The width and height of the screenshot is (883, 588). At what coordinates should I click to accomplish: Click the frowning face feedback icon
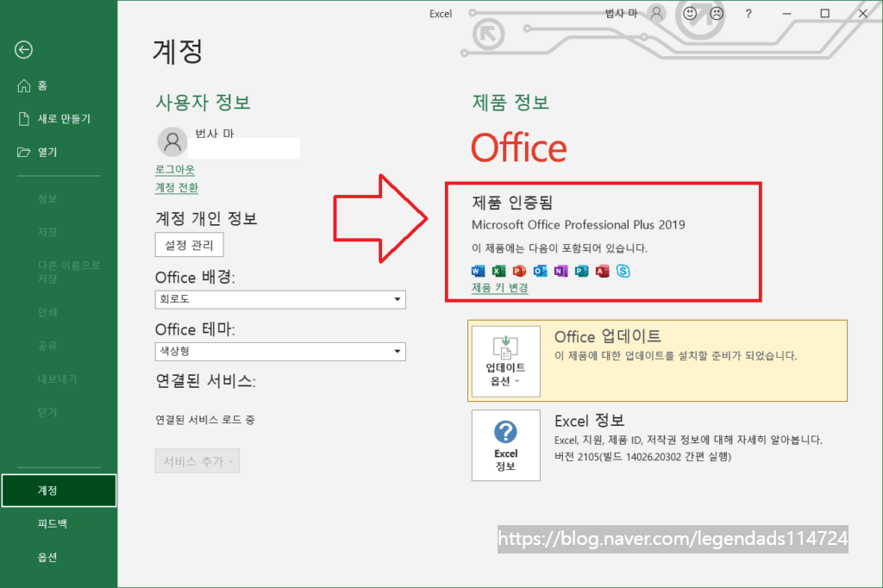[x=717, y=13]
